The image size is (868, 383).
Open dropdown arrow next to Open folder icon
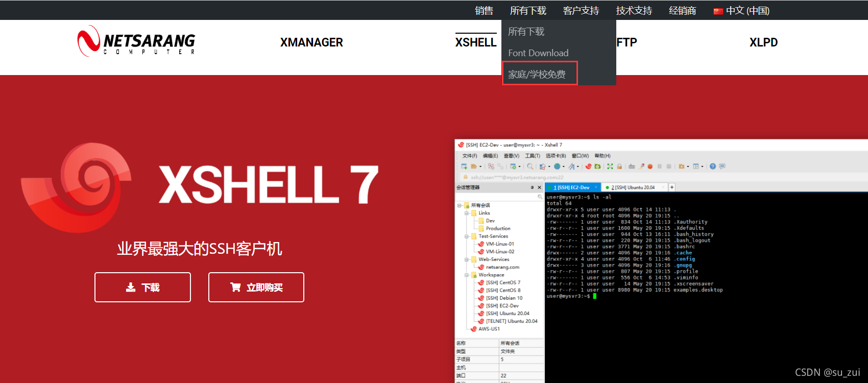pyautogui.click(x=480, y=166)
